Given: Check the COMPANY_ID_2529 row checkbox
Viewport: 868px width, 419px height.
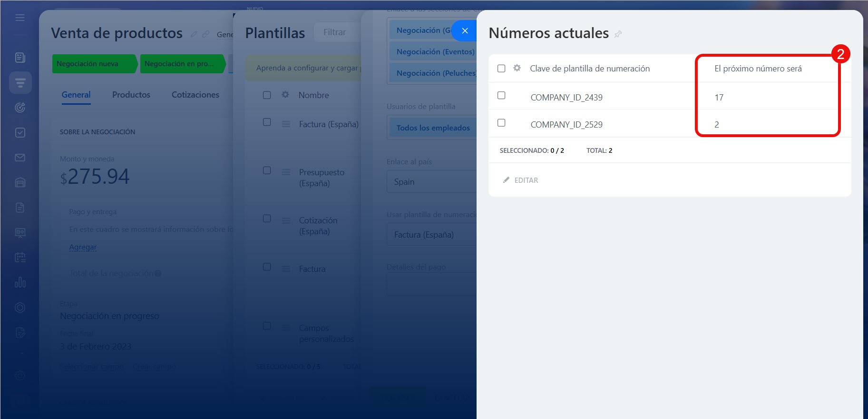Looking at the screenshot, I should (501, 123).
